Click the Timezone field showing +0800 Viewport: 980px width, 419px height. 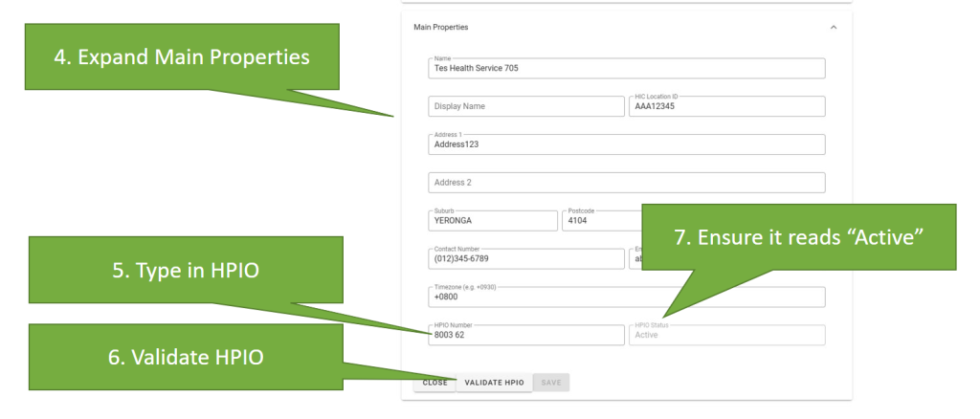point(626,298)
